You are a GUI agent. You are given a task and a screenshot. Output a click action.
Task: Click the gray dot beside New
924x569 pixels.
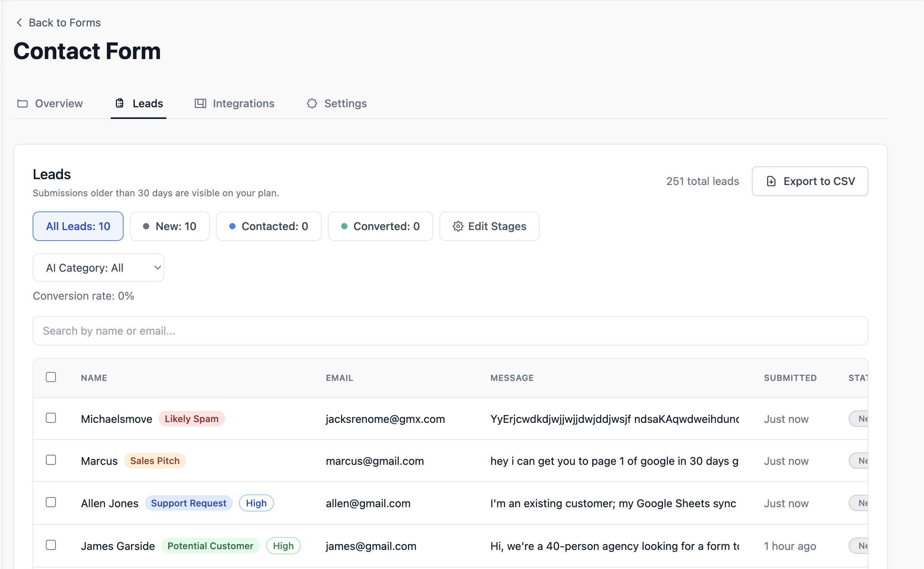point(146,226)
